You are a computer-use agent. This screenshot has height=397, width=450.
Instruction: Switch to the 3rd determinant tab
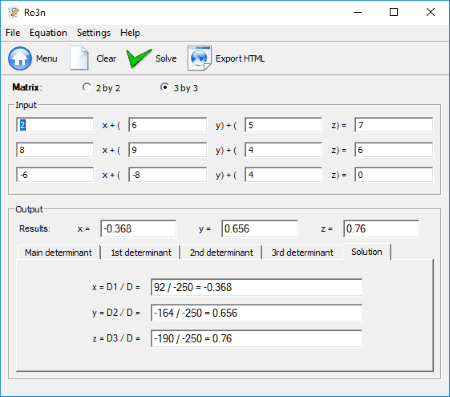tap(302, 253)
